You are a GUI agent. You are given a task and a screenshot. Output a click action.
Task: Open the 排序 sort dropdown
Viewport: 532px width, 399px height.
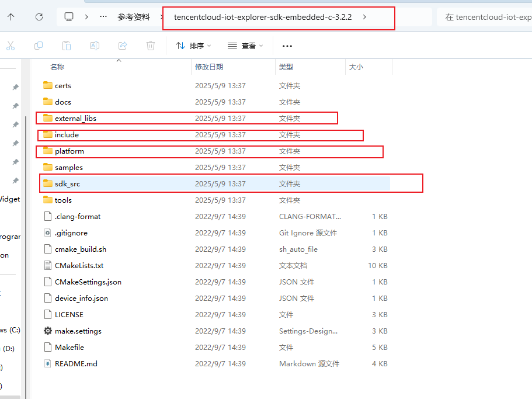click(x=193, y=46)
